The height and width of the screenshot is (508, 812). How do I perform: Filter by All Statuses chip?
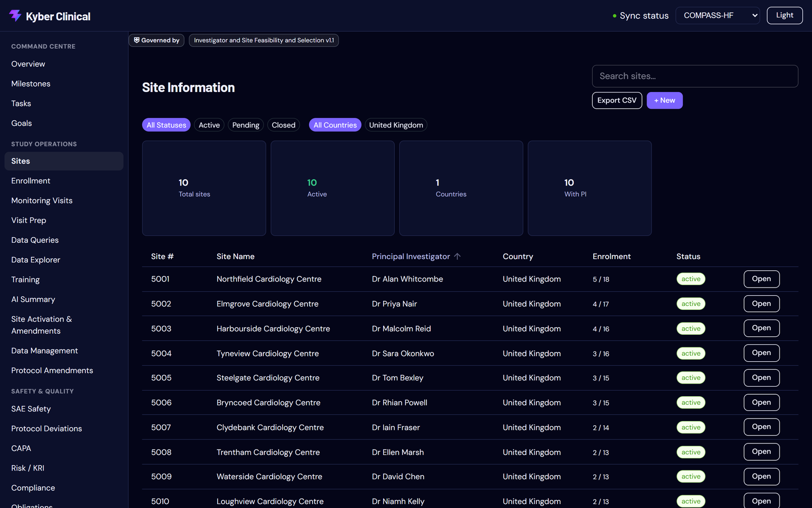(x=166, y=125)
